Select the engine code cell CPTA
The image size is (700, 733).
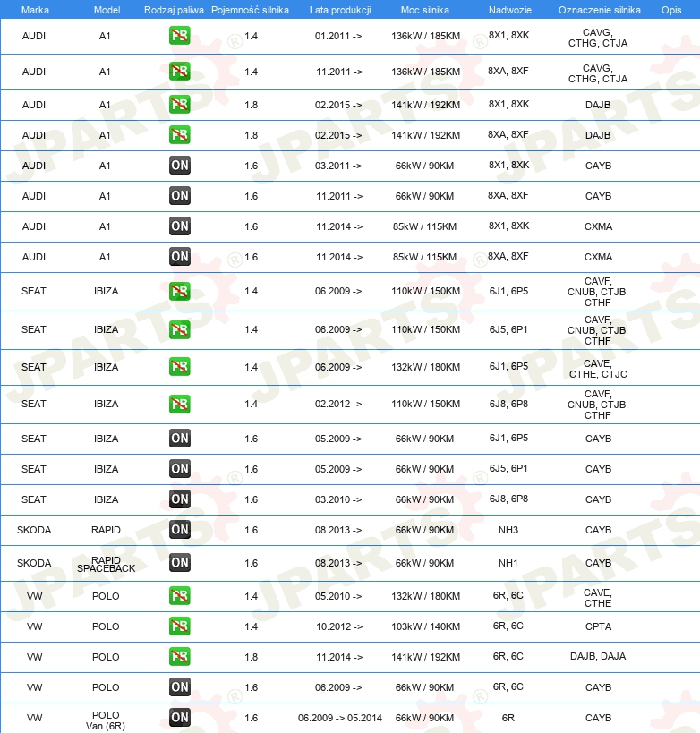pyautogui.click(x=598, y=626)
